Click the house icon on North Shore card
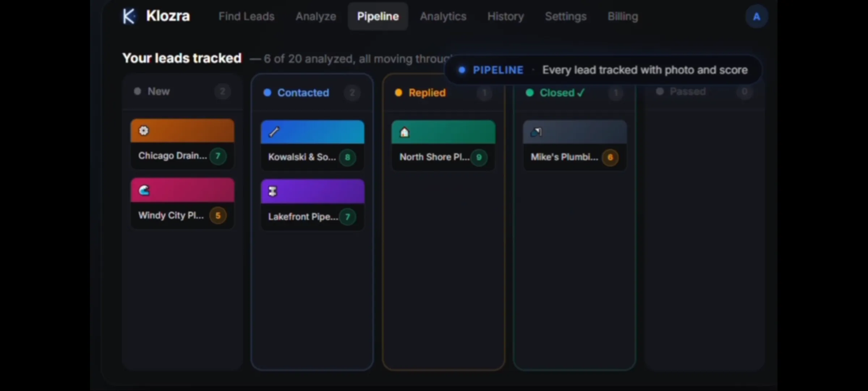Screen dimensions: 868x391 coord(404,132)
